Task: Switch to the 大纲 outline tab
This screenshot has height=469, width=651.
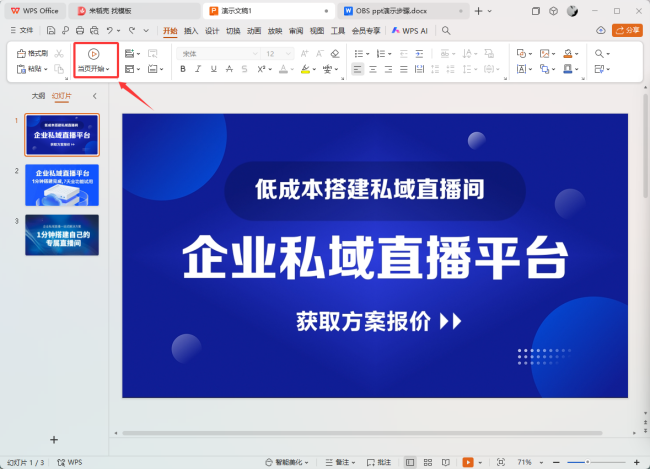Action: (38, 96)
